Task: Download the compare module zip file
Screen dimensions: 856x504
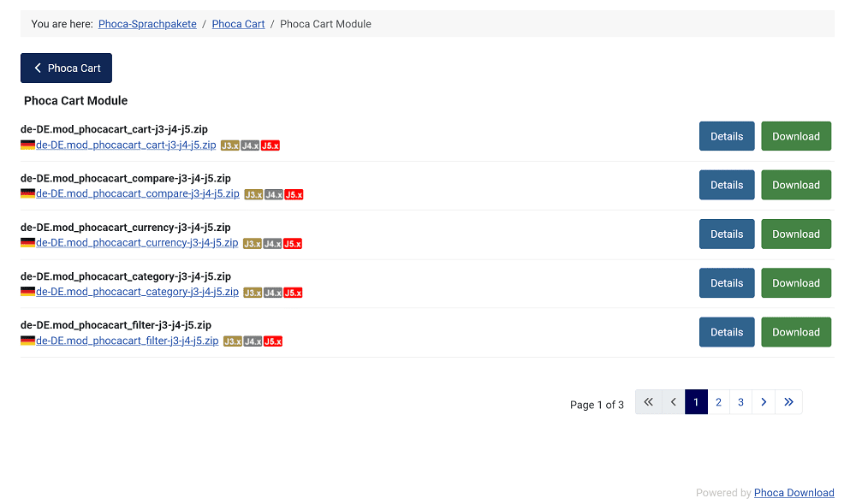Action: point(796,185)
